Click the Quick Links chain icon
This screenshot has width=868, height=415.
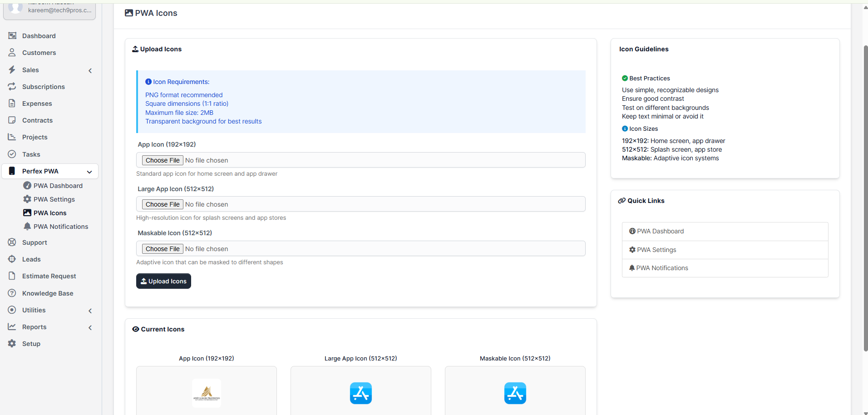click(622, 201)
